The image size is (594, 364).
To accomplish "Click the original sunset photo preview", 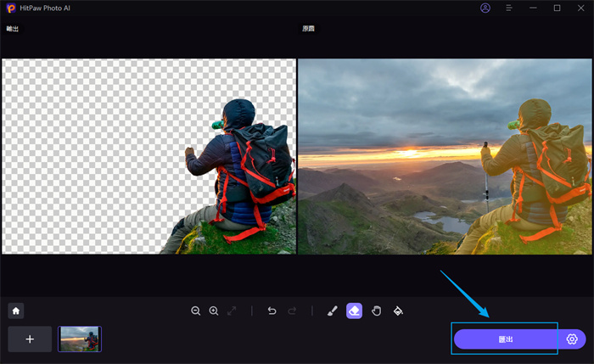I will pos(445,156).
